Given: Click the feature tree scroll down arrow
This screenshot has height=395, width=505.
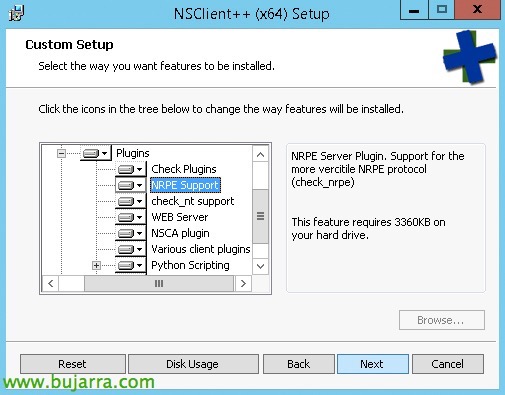Looking at the screenshot, I should click(261, 266).
